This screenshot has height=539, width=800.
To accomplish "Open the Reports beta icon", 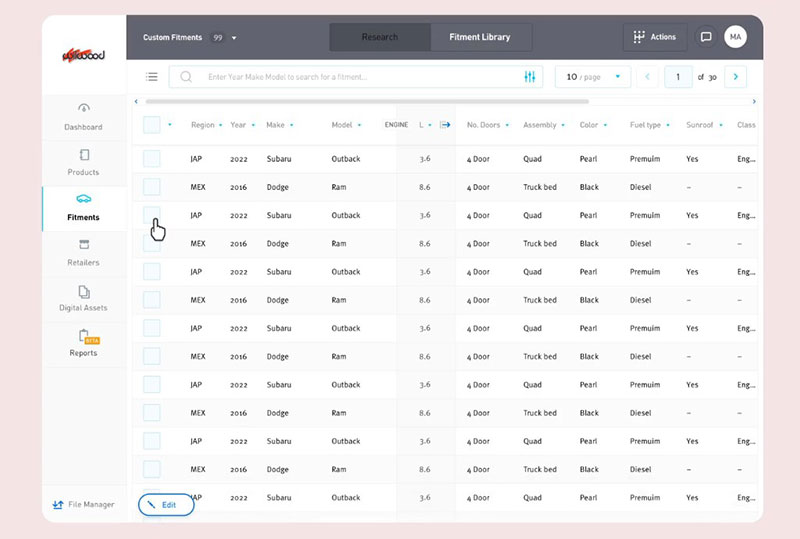I will 89,337.
